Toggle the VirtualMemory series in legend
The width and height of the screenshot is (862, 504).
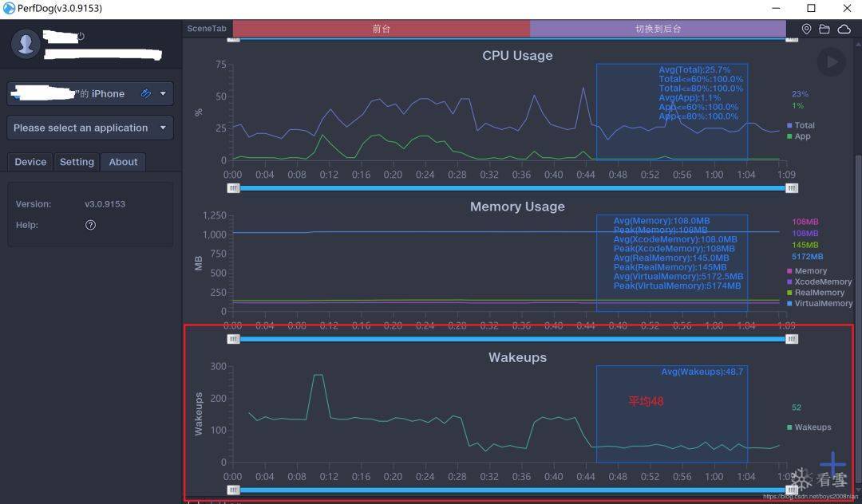click(820, 304)
